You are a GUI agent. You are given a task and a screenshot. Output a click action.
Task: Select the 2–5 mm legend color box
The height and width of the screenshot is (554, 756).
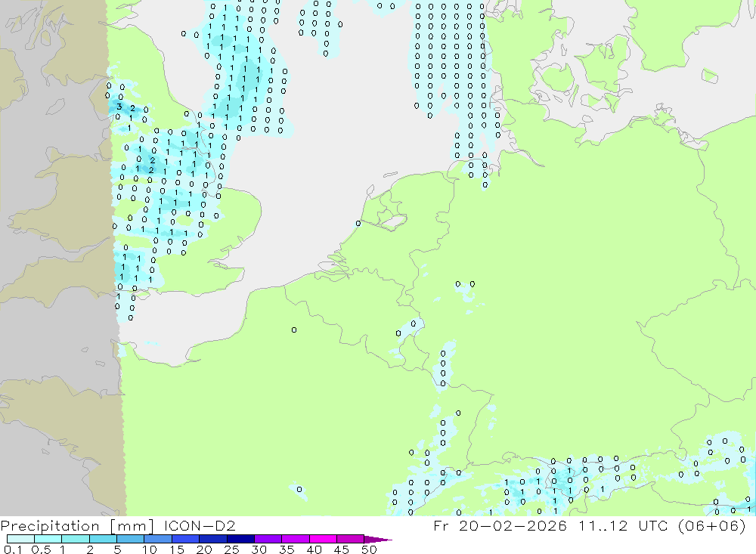point(103,539)
